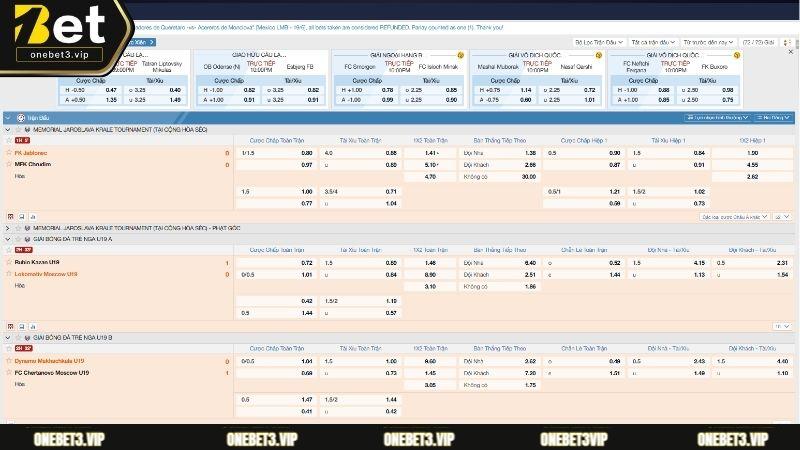Screen dimensions: 800x450
Task: Open the (72 / 72) Giải league filter
Action: pyautogui.click(x=759, y=42)
